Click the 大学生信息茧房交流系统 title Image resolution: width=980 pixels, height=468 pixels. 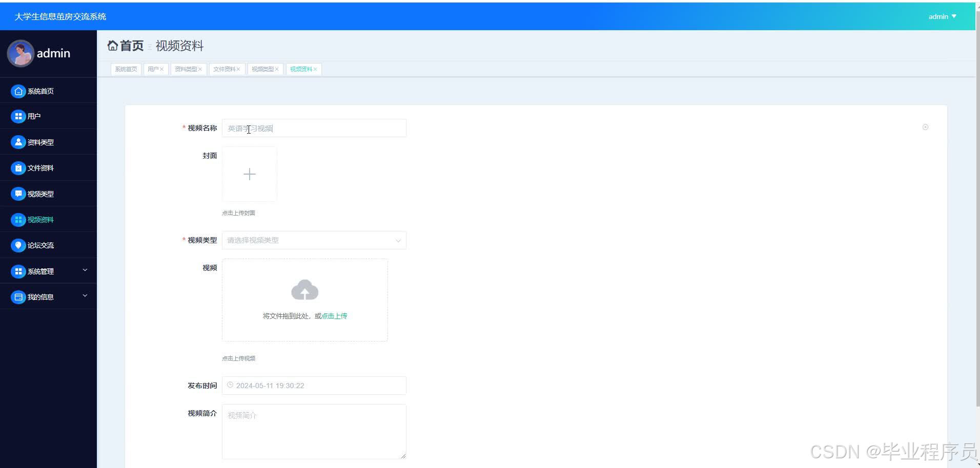(x=60, y=16)
